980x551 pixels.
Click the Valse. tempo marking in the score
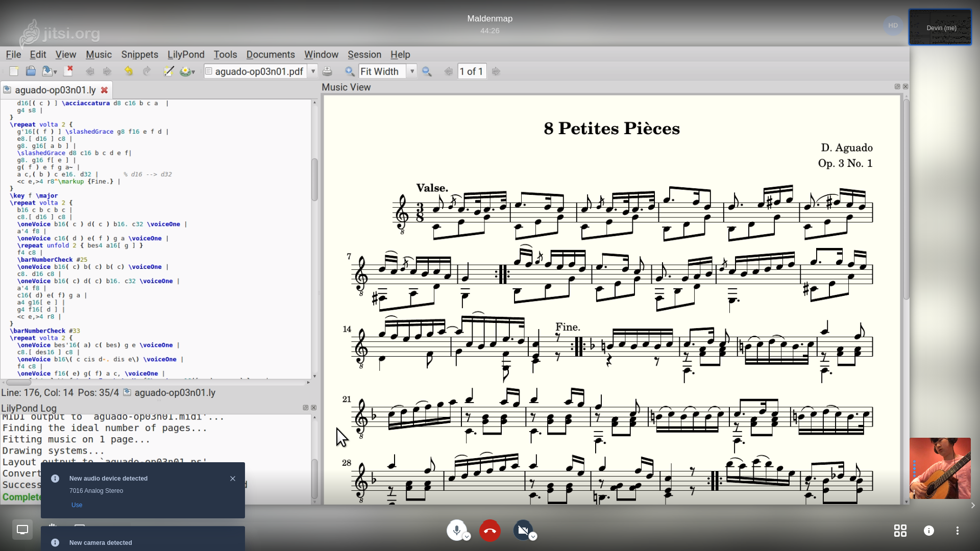(x=432, y=188)
